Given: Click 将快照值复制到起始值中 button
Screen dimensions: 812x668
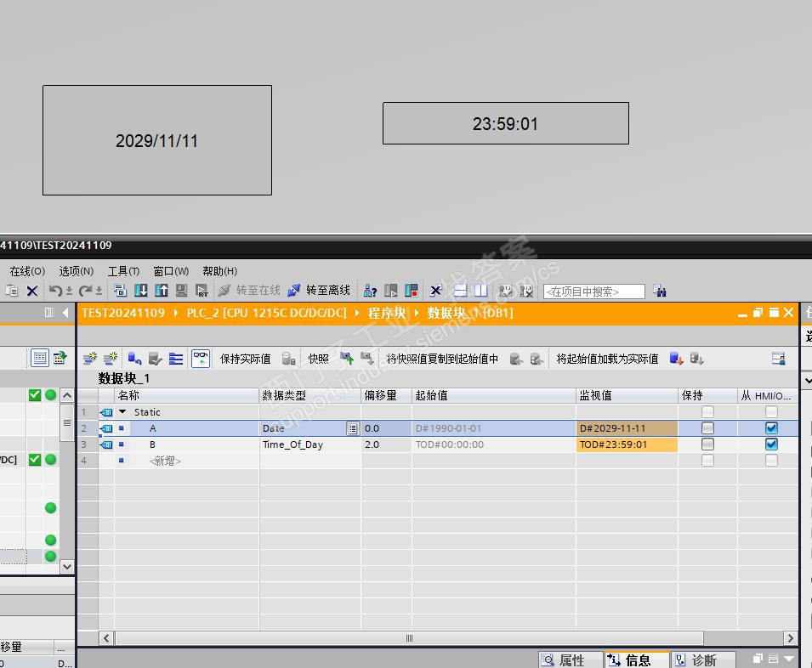Looking at the screenshot, I should [x=442, y=359].
